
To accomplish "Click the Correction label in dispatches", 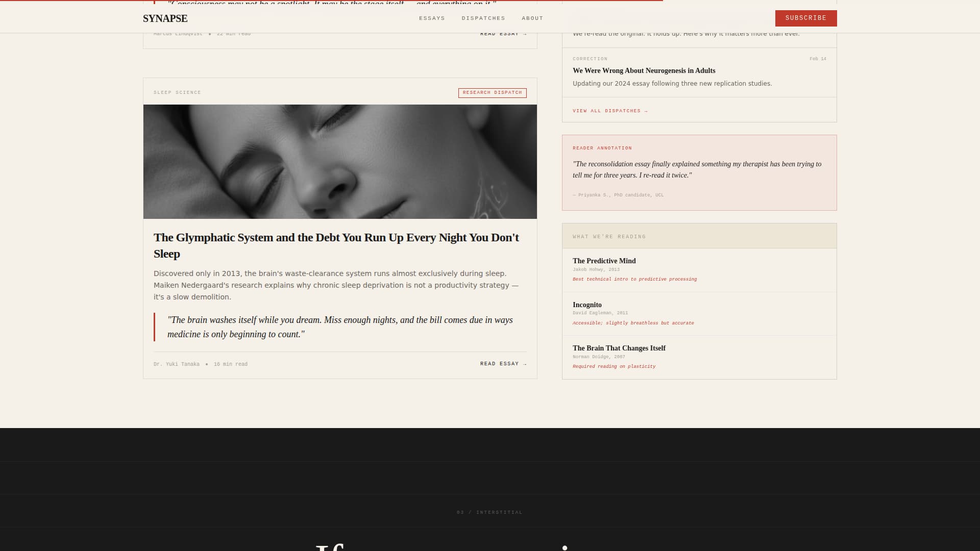I will tap(590, 59).
